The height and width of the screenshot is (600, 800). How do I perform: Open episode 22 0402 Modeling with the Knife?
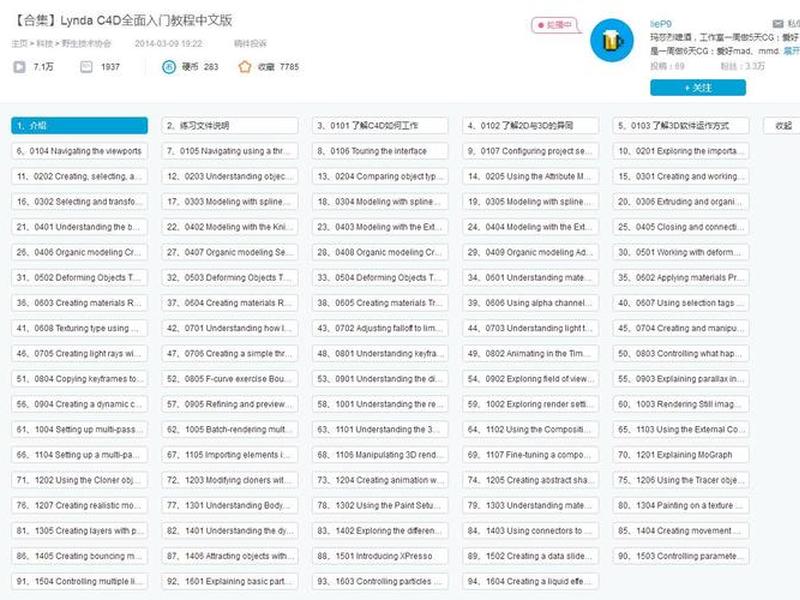point(230,227)
